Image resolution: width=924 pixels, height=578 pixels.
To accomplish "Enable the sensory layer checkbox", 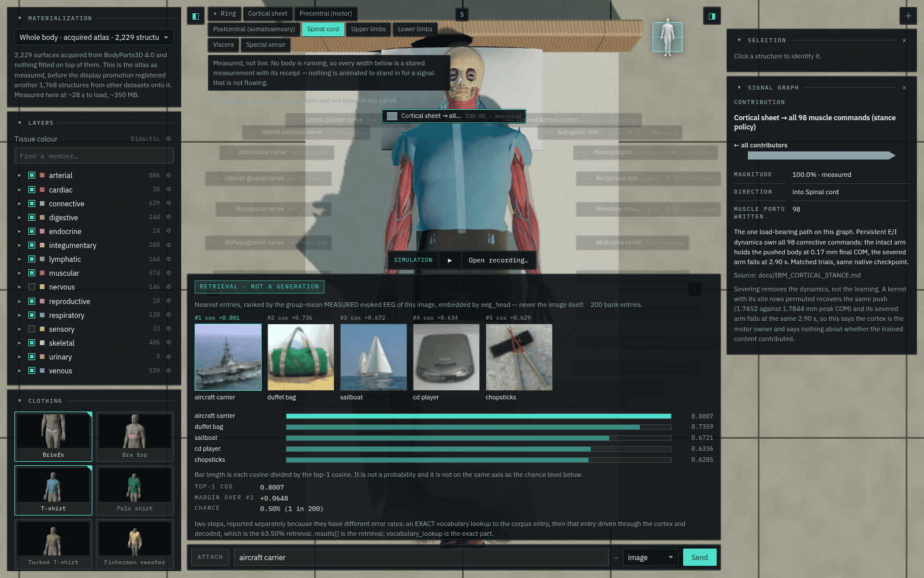I will pos(32,329).
